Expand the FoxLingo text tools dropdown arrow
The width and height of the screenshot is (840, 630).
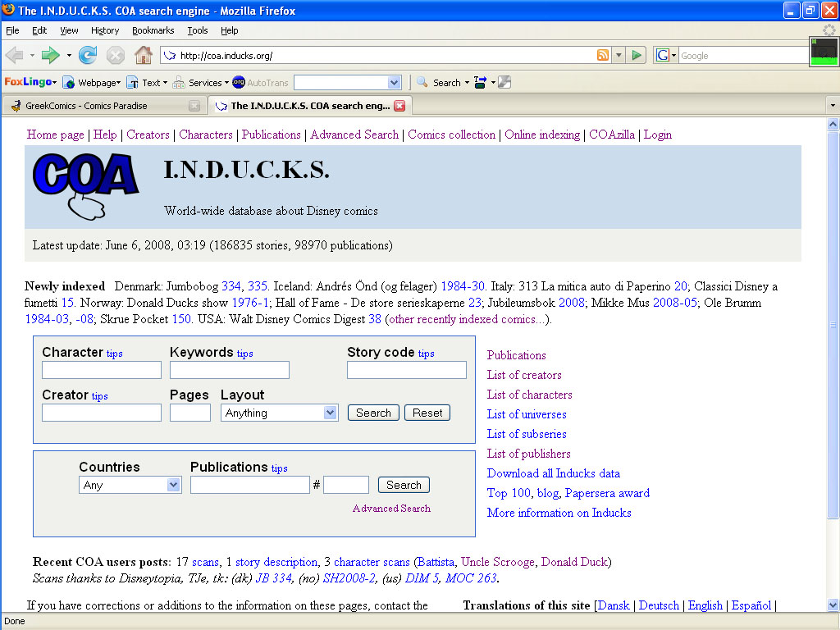pyautogui.click(x=493, y=83)
